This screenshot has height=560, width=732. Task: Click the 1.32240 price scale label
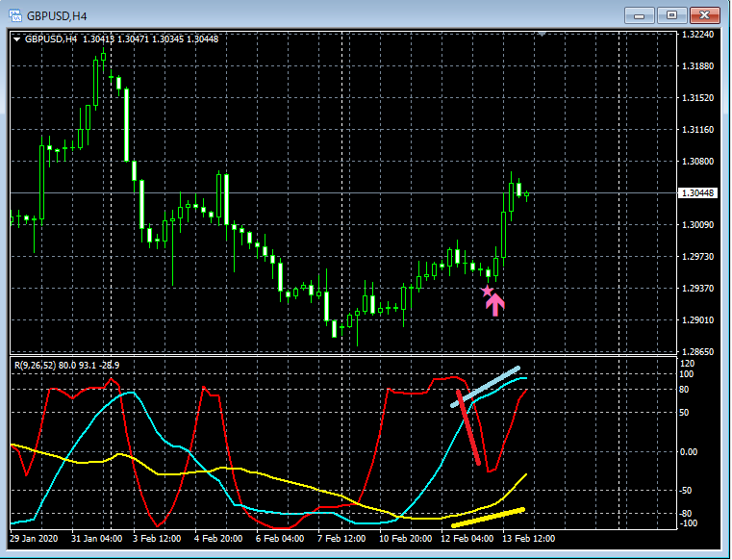tap(698, 34)
